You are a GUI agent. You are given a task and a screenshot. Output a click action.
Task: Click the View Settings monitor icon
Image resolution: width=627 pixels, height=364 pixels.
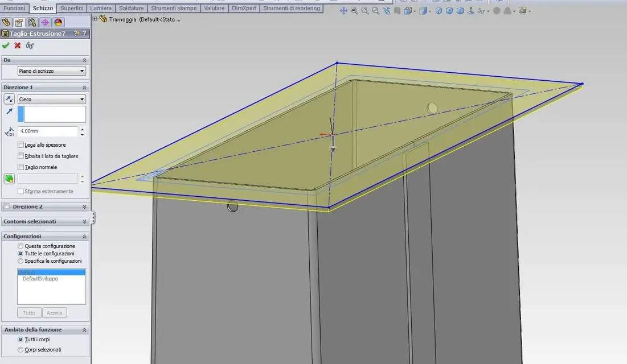tap(523, 11)
